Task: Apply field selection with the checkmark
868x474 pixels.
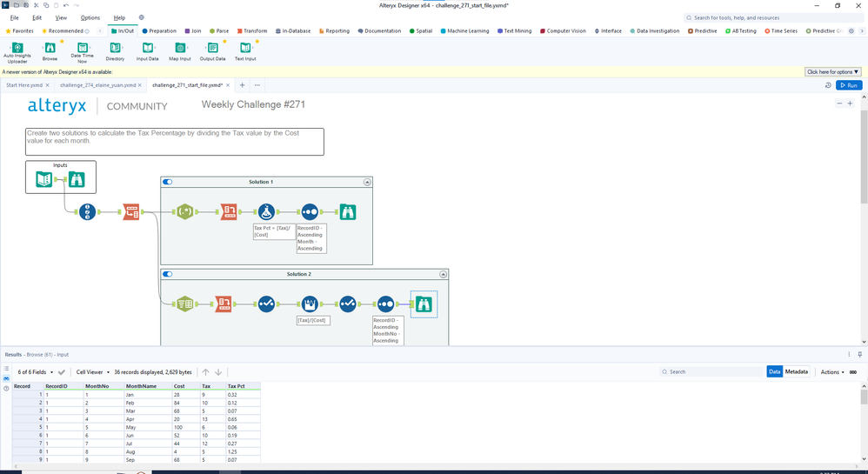Action: point(62,372)
